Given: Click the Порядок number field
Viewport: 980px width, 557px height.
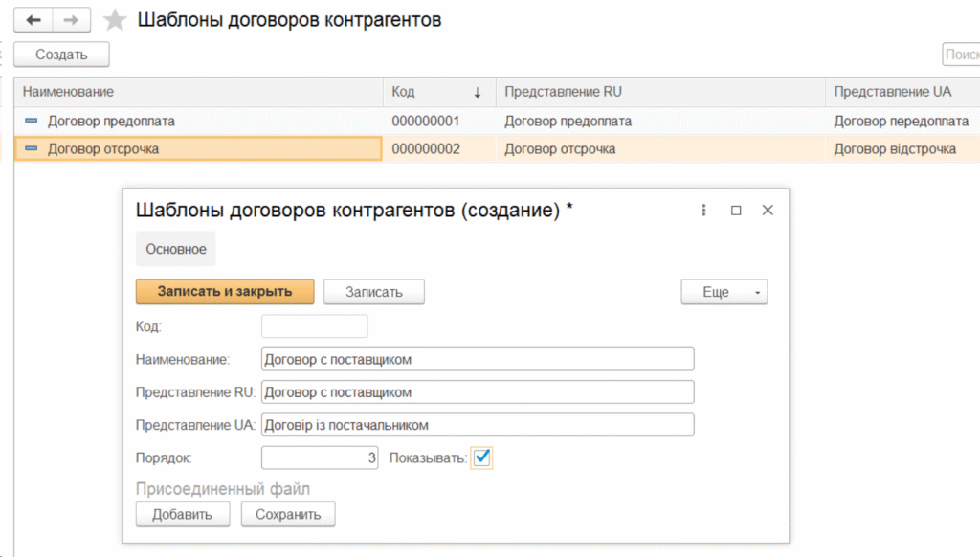Looking at the screenshot, I should (x=320, y=458).
